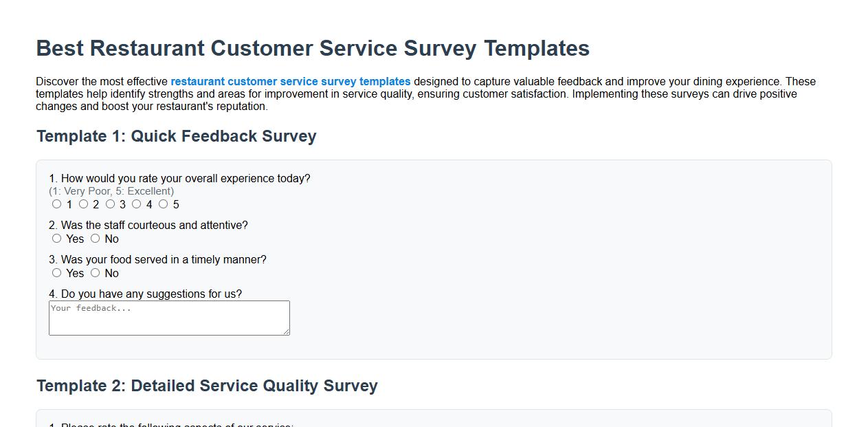868x427 pixels.
Task: Click the overall experience question text
Action: [179, 178]
